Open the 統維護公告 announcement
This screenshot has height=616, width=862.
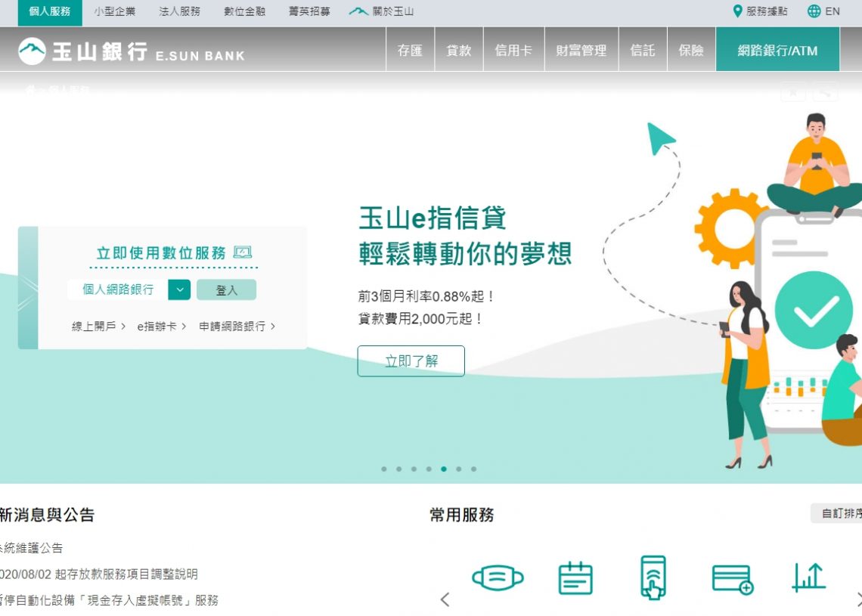tap(31, 548)
